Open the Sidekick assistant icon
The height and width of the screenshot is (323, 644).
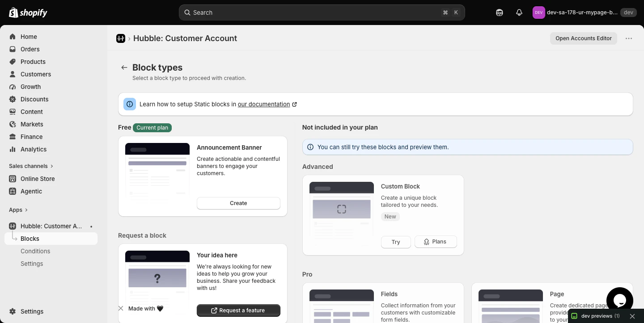(500, 13)
